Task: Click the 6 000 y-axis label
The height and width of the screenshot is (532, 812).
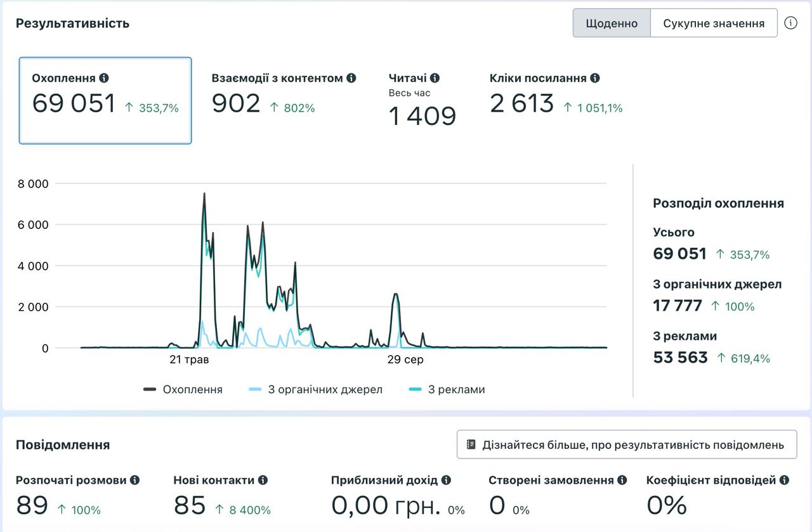Action: (x=34, y=225)
